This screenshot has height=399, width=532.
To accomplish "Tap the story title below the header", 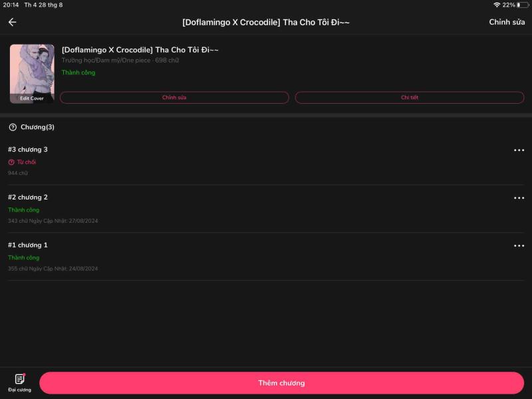I will pyautogui.click(x=140, y=50).
